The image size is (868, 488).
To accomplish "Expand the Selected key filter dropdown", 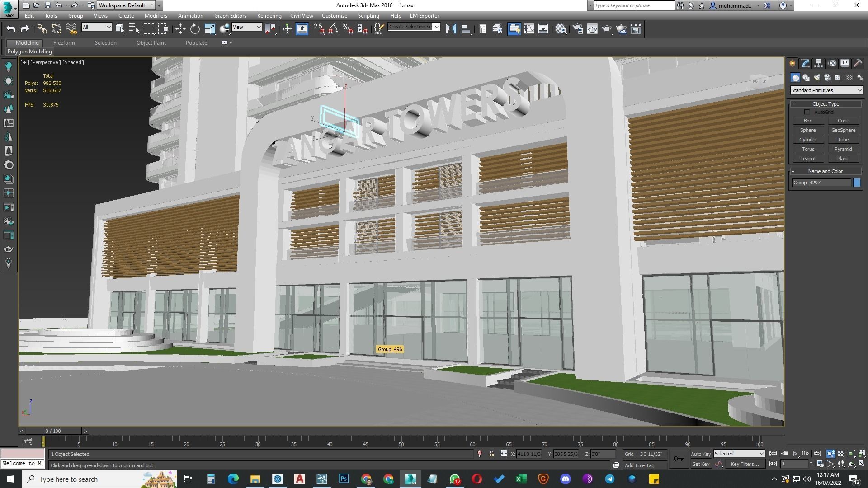I will click(739, 454).
